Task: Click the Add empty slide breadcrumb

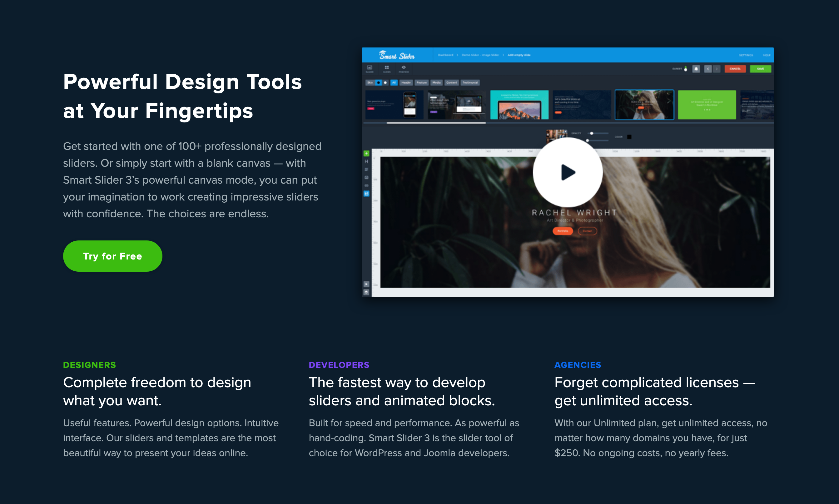Action: pyautogui.click(x=519, y=55)
